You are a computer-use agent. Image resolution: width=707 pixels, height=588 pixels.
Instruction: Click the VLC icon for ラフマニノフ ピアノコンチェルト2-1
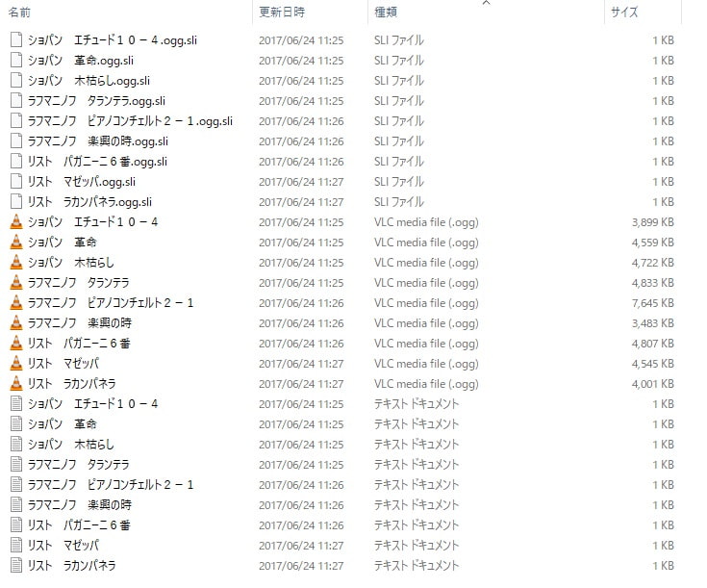[16, 303]
